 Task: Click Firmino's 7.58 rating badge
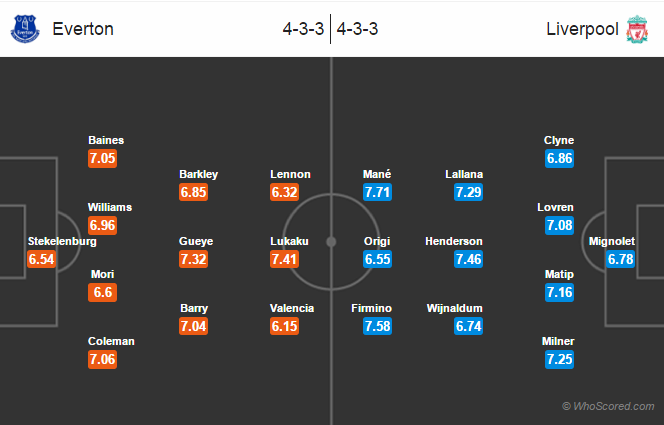(x=377, y=326)
